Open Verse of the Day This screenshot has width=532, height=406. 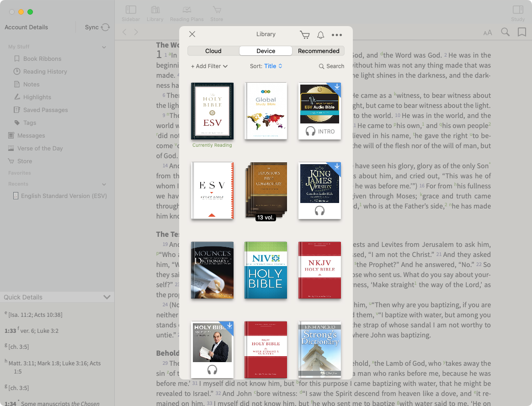tap(40, 148)
